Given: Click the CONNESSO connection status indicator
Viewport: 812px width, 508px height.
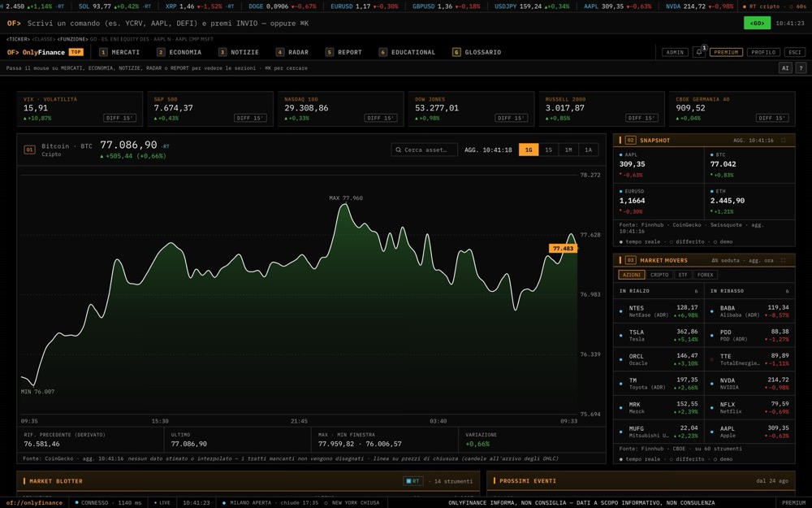Looking at the screenshot, I should (106, 503).
